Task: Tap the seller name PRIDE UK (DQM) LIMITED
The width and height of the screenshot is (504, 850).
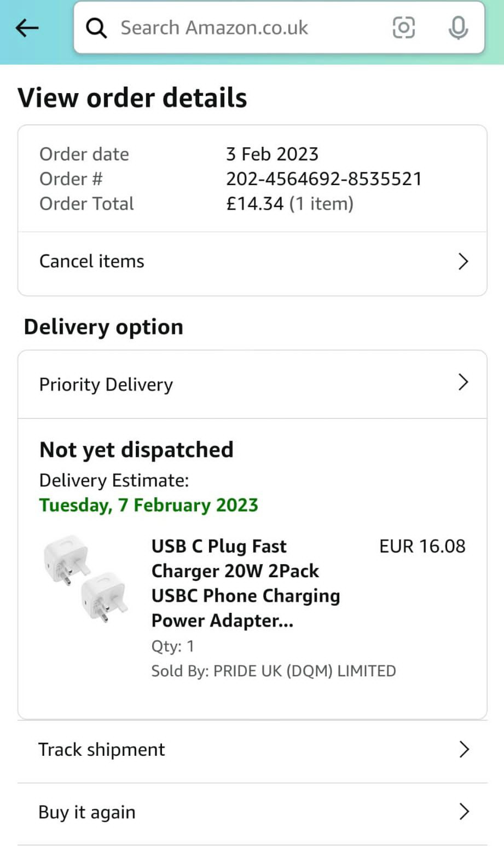Action: pos(304,671)
